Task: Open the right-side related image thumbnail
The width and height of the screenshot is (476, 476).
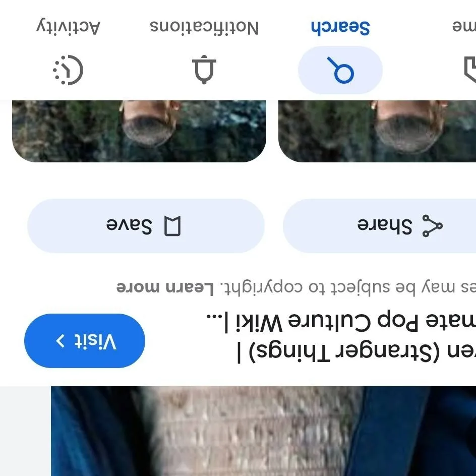Action: coord(377,131)
